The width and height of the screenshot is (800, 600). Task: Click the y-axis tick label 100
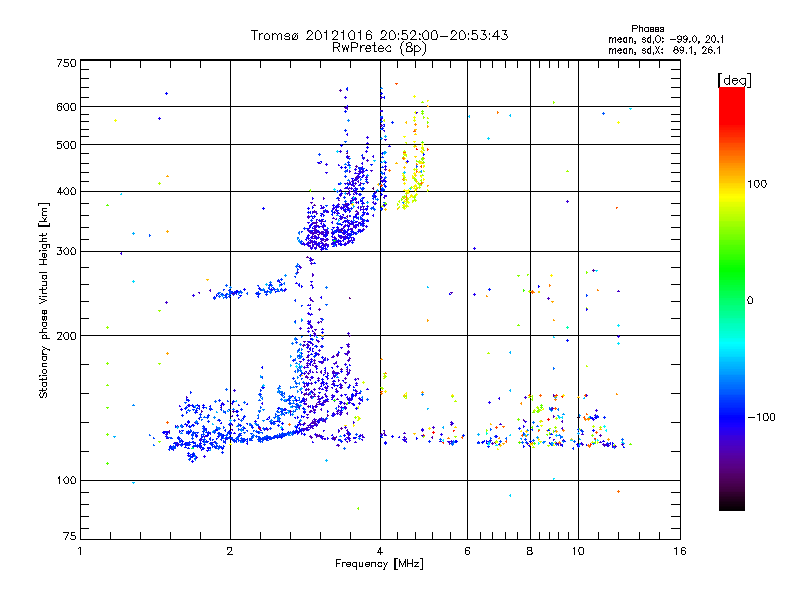(x=66, y=481)
